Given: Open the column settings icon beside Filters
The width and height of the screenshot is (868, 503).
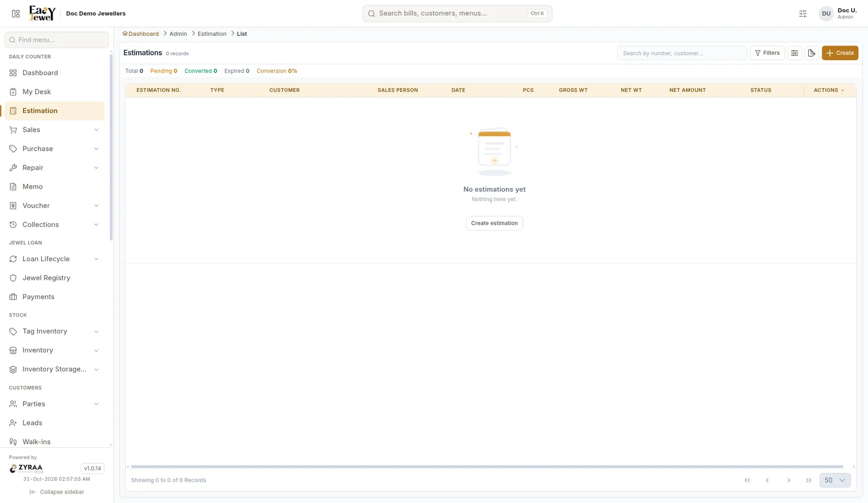Looking at the screenshot, I should [x=795, y=53].
